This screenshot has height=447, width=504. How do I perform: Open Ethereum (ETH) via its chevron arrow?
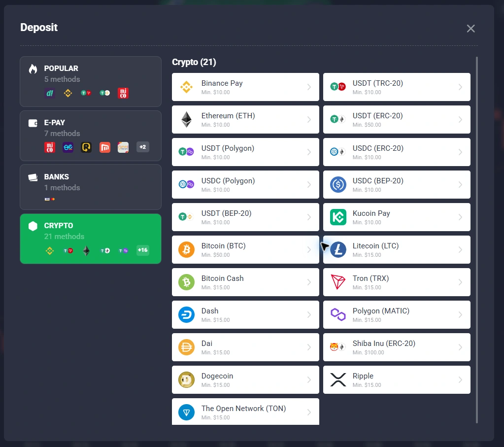[x=309, y=120]
